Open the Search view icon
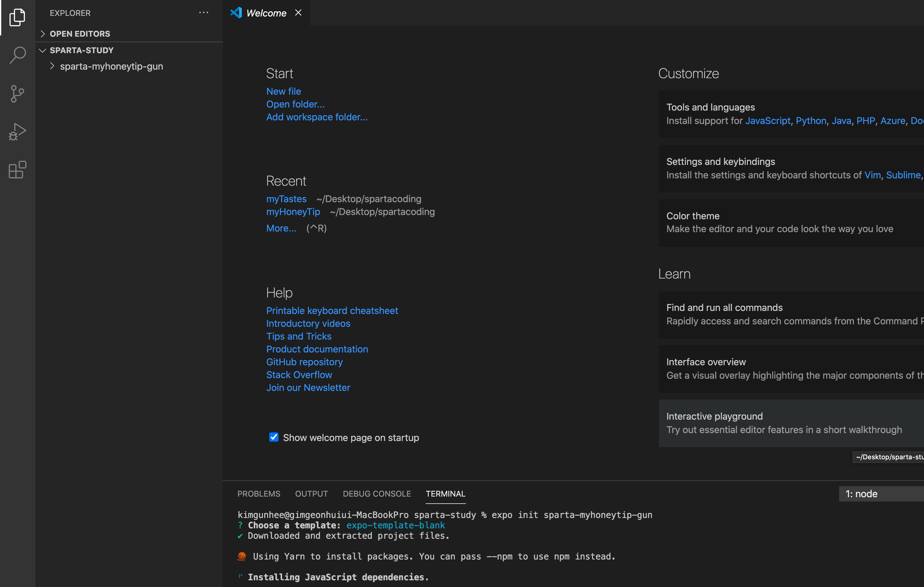This screenshot has width=924, height=587. coord(17,55)
